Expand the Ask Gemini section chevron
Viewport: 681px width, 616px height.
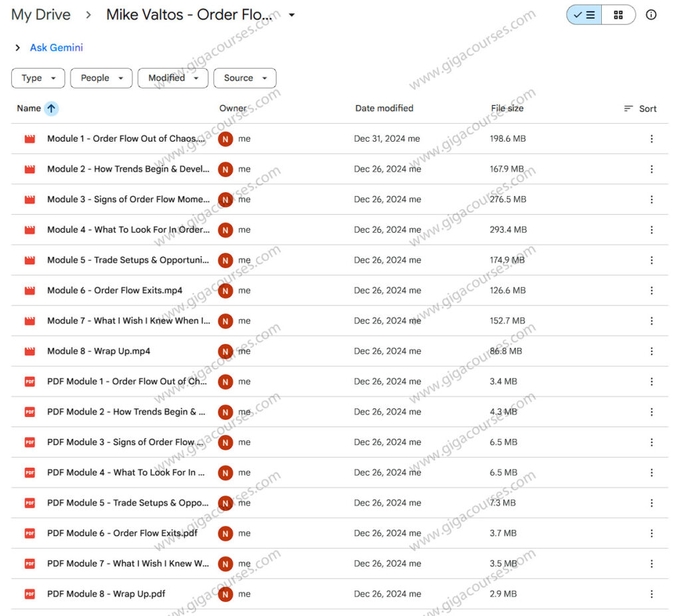[17, 48]
